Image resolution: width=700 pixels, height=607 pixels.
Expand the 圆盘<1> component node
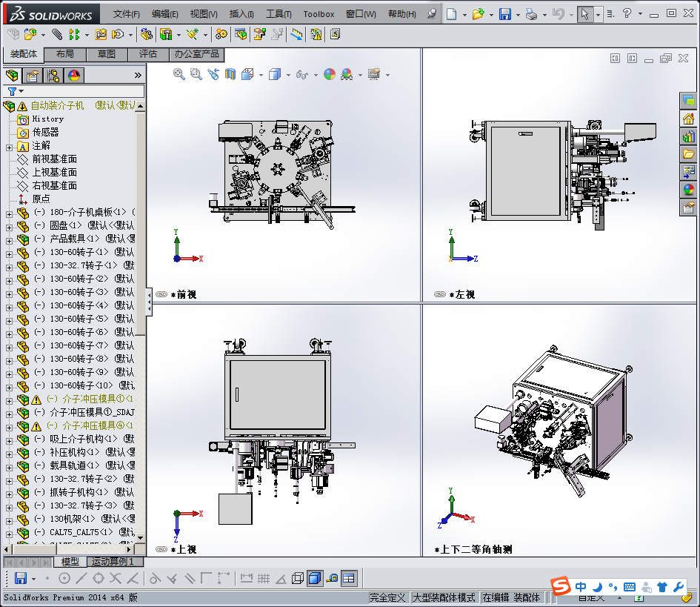[x=9, y=228]
